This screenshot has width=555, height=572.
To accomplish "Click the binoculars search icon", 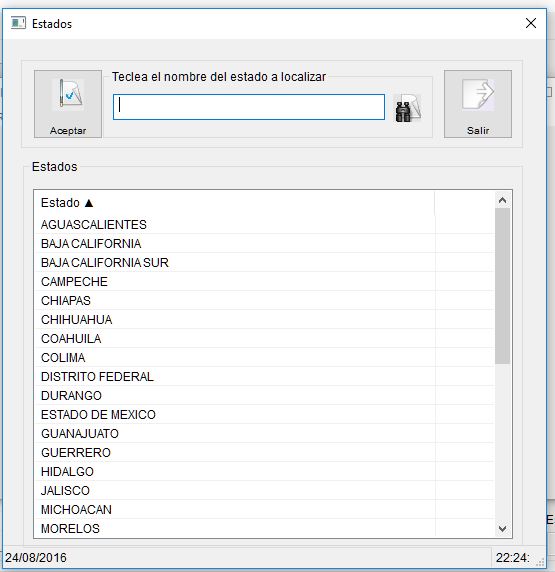I will click(408, 108).
